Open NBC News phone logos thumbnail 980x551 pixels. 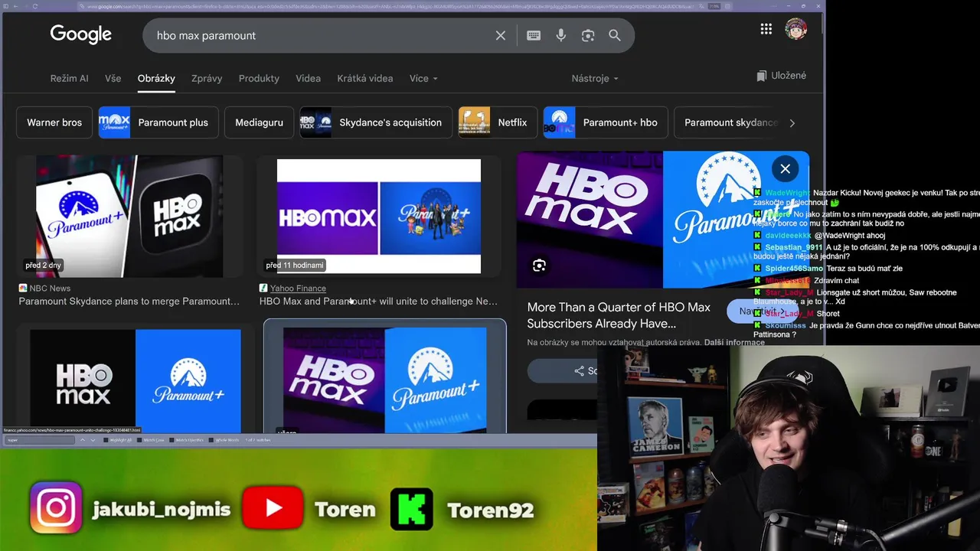(129, 217)
